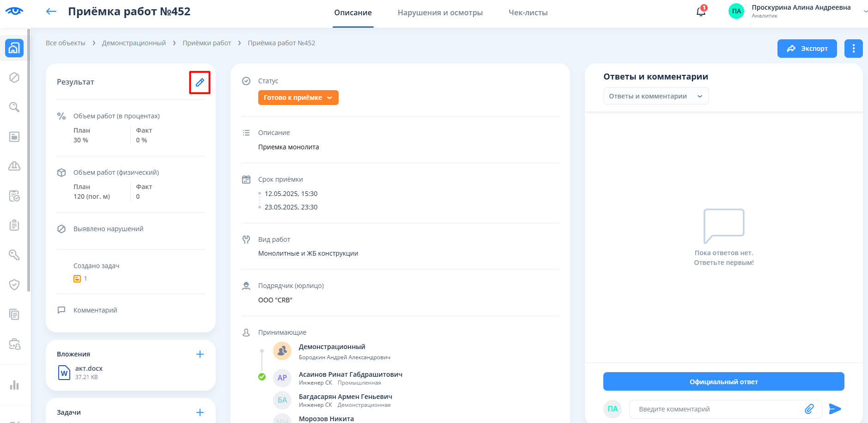Add attachment with Вложения plus icon
The image size is (868, 423).
tap(200, 354)
